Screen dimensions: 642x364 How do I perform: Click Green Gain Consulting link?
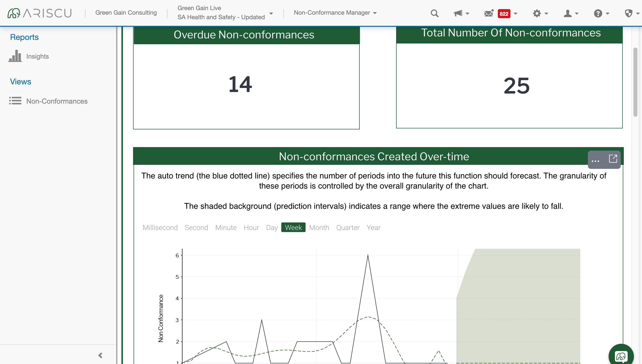tap(126, 13)
